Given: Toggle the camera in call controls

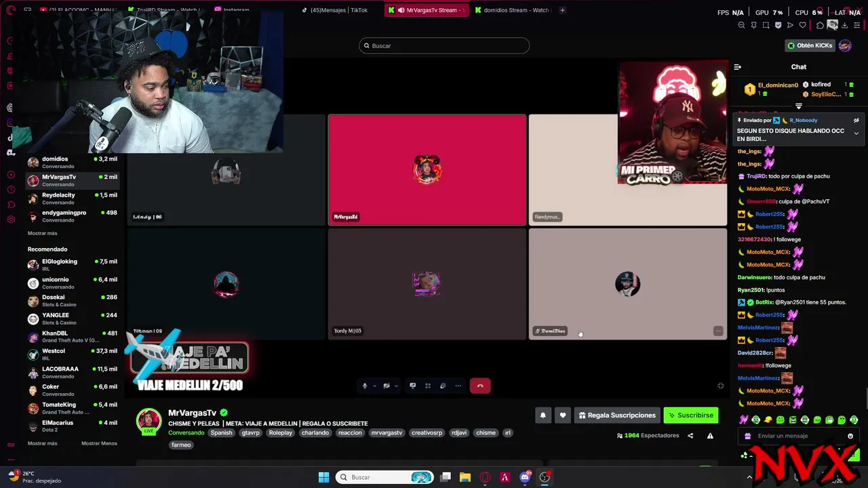Looking at the screenshot, I should (x=386, y=386).
